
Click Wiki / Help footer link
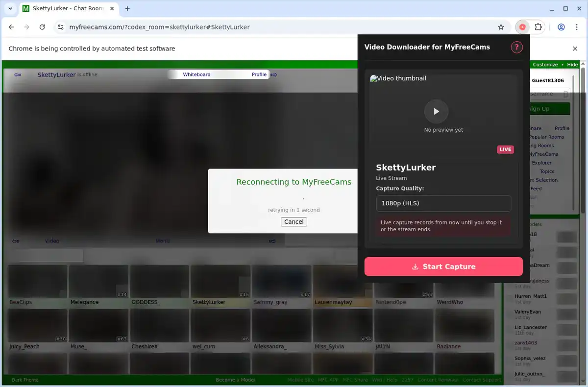coord(384,380)
